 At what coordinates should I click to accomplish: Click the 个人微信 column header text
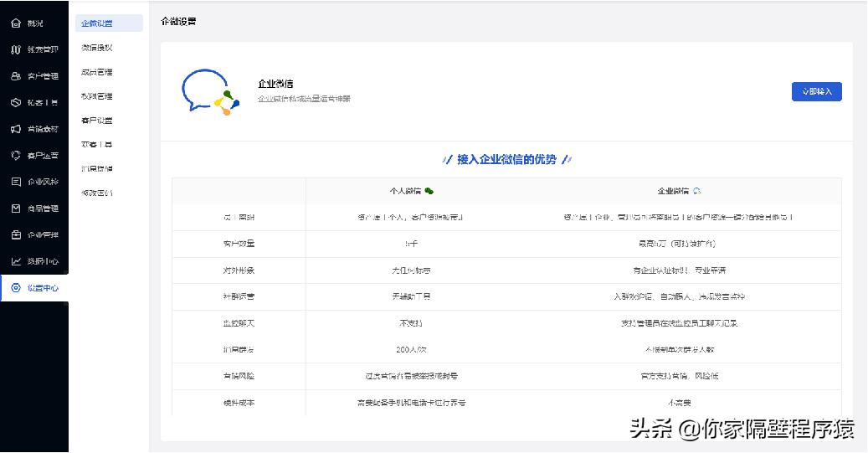click(x=405, y=191)
